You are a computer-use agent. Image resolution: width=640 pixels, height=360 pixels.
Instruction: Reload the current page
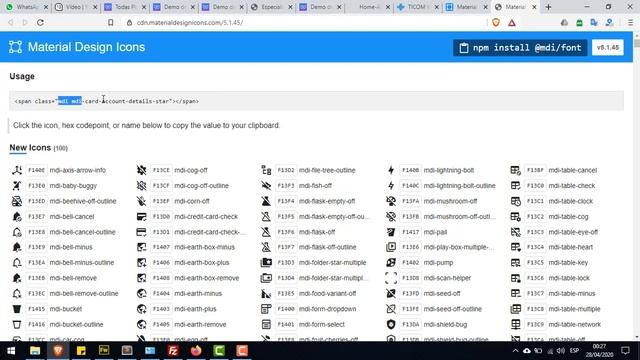point(40,22)
